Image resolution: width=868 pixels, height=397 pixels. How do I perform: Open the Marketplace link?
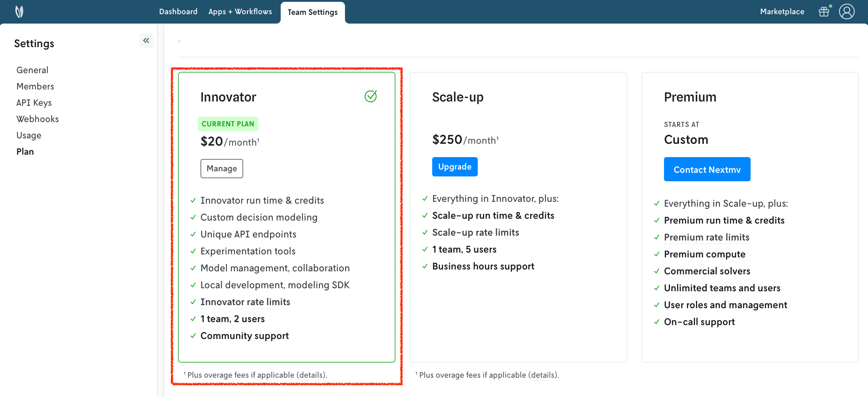[x=782, y=12]
